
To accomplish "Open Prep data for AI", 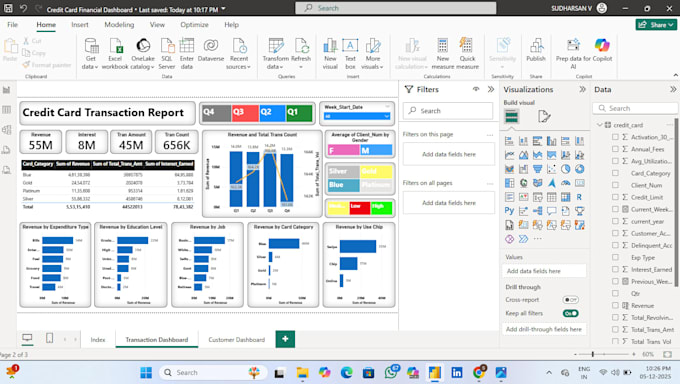I will pos(573,53).
